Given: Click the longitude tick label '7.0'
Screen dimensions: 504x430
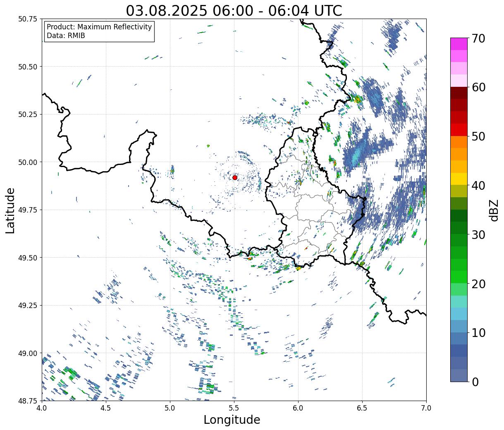Looking at the screenshot, I should point(426,408).
